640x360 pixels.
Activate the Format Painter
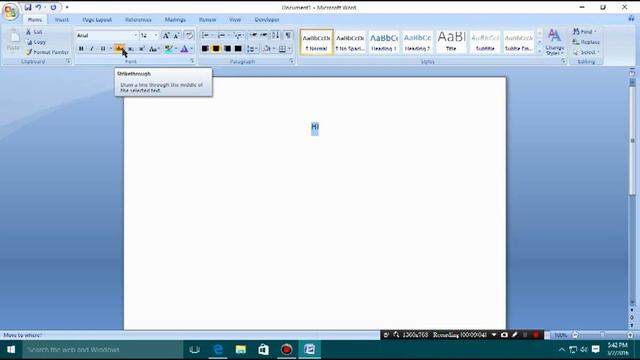point(47,52)
